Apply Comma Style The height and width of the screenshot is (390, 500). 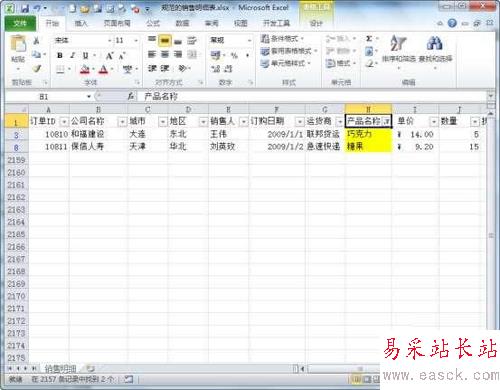click(247, 55)
